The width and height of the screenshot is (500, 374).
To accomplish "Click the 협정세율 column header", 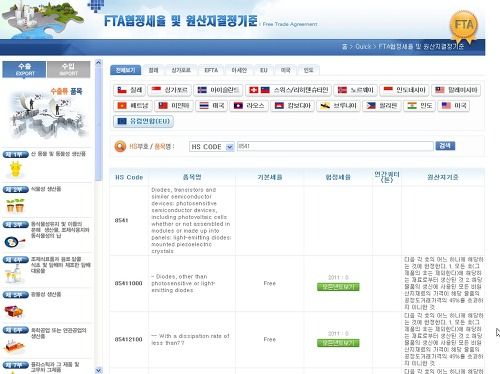I will (338, 177).
